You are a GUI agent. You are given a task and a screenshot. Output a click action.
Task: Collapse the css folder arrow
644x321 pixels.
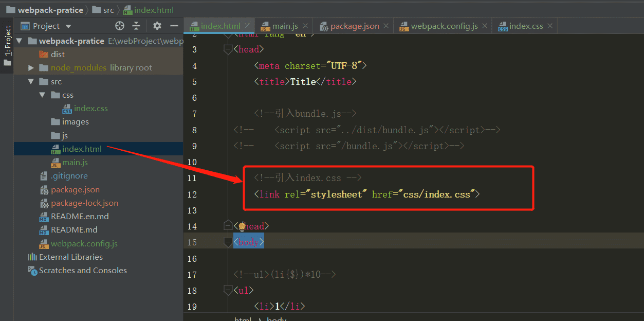(x=42, y=95)
